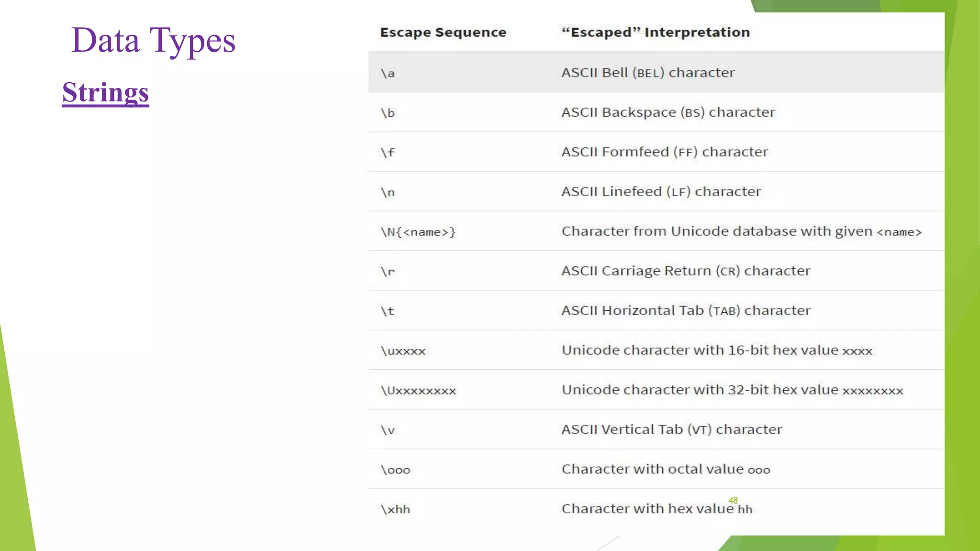Select the "Escaped Interpretation" column header

pyautogui.click(x=656, y=33)
